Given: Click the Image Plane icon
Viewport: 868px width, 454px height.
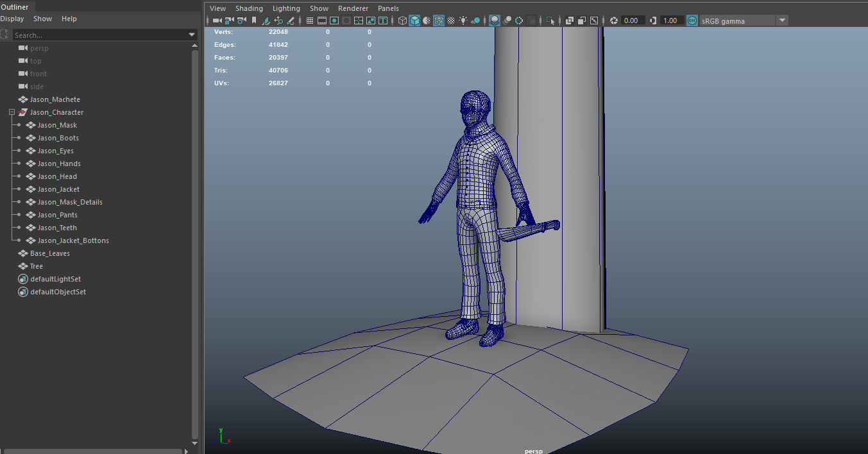Looking at the screenshot, I should pos(267,21).
